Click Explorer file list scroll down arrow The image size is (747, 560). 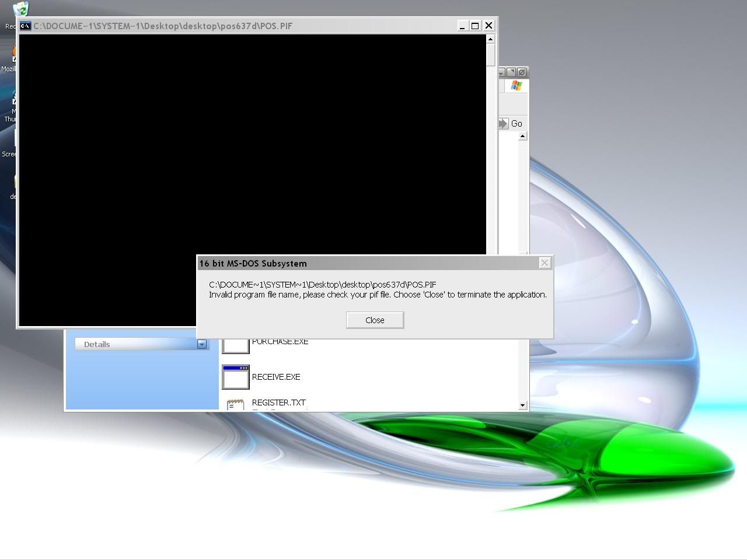click(x=522, y=405)
